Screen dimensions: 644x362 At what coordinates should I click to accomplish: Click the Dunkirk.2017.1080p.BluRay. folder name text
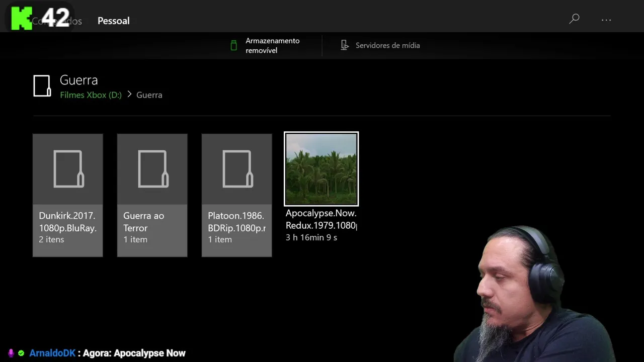(x=67, y=222)
